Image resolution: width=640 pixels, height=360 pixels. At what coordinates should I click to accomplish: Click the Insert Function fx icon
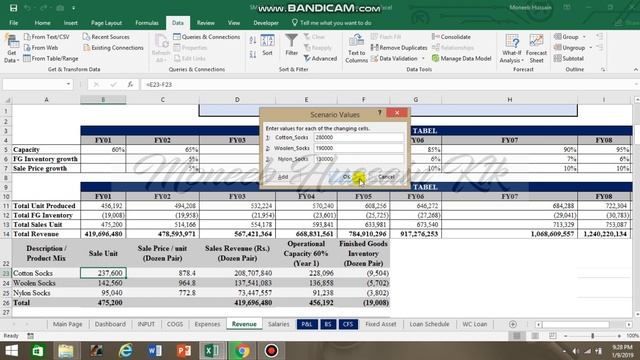(x=130, y=84)
